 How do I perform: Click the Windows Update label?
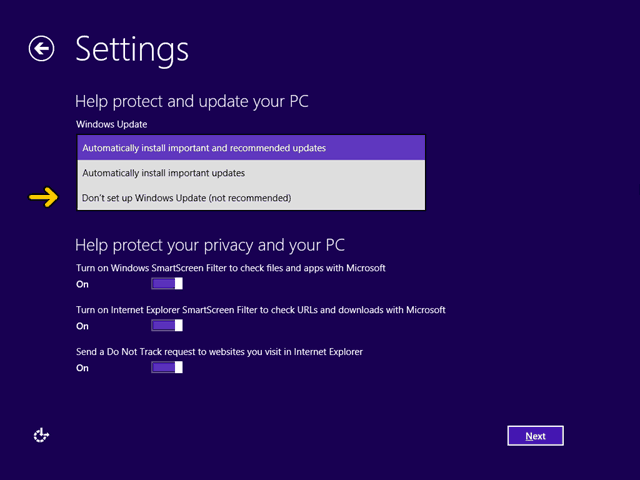coord(111,124)
